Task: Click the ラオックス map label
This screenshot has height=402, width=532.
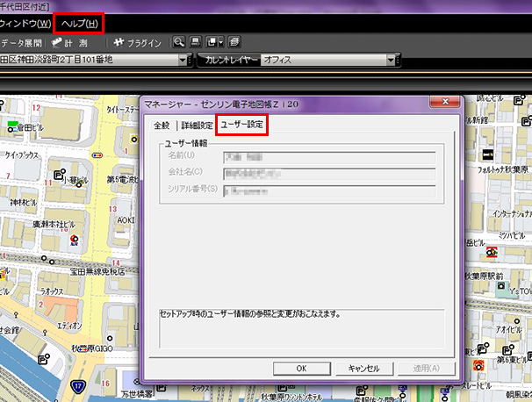Action: 52,291
